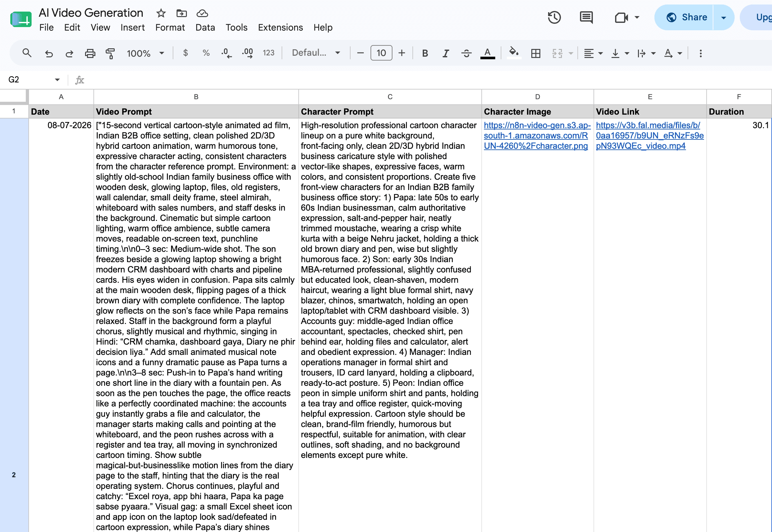Image resolution: width=772 pixels, height=532 pixels.
Task: Open the font family dropdown
Action: click(316, 53)
